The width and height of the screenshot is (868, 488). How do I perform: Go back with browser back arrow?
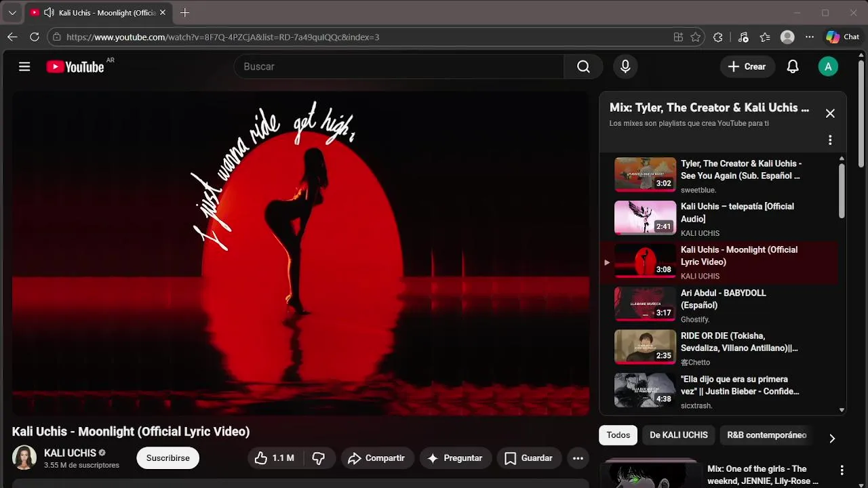12,37
